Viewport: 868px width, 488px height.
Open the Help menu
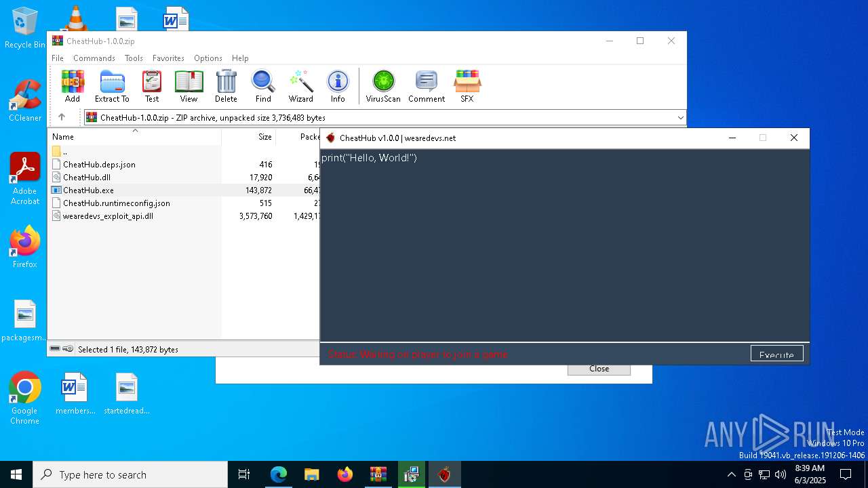coord(240,58)
